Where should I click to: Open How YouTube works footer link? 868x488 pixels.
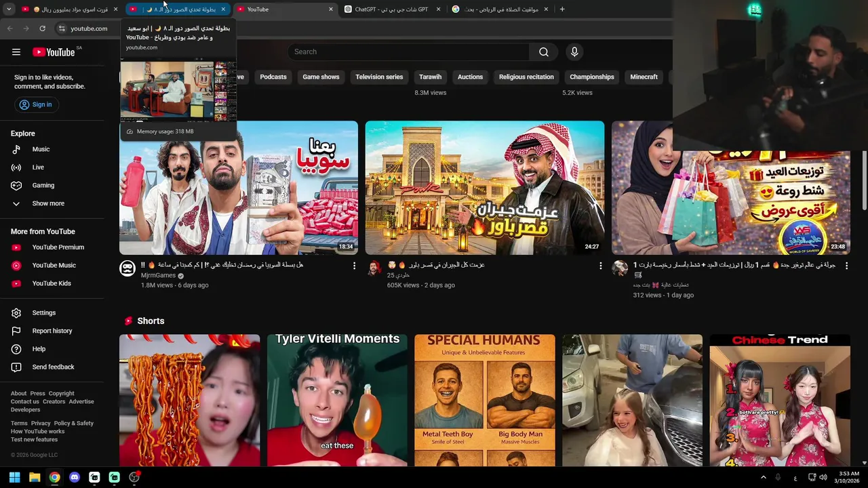37,432
